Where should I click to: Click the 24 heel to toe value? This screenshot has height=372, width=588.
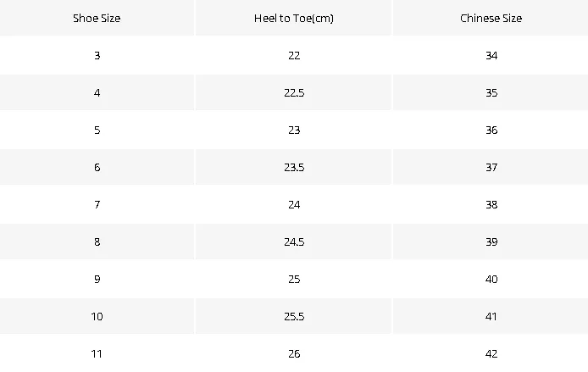point(294,205)
